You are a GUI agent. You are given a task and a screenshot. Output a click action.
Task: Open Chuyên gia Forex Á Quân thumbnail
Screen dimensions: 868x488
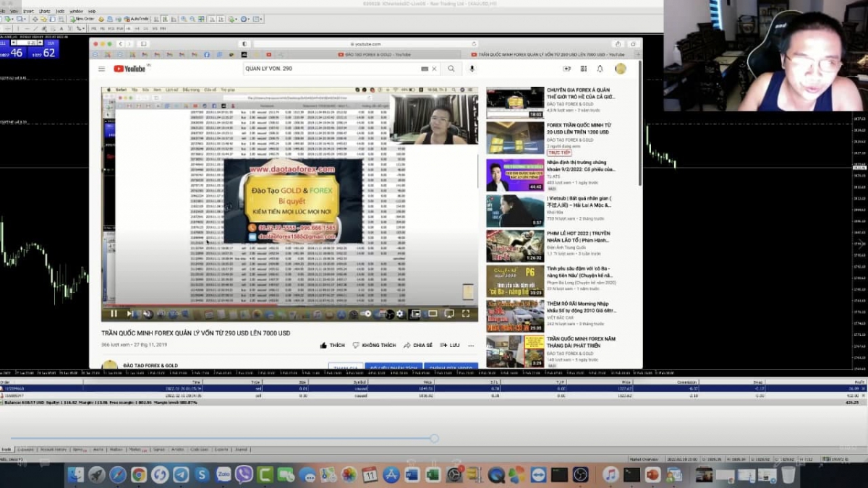[x=515, y=102]
